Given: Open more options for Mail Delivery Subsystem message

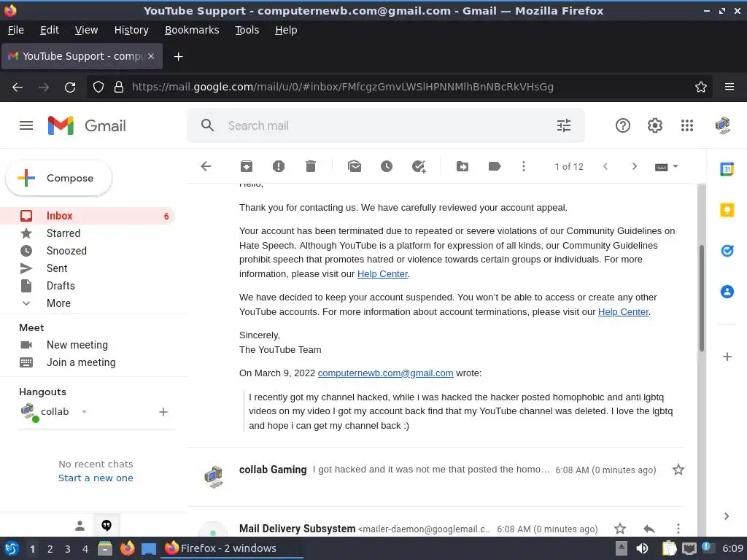Looking at the screenshot, I should point(678,529).
